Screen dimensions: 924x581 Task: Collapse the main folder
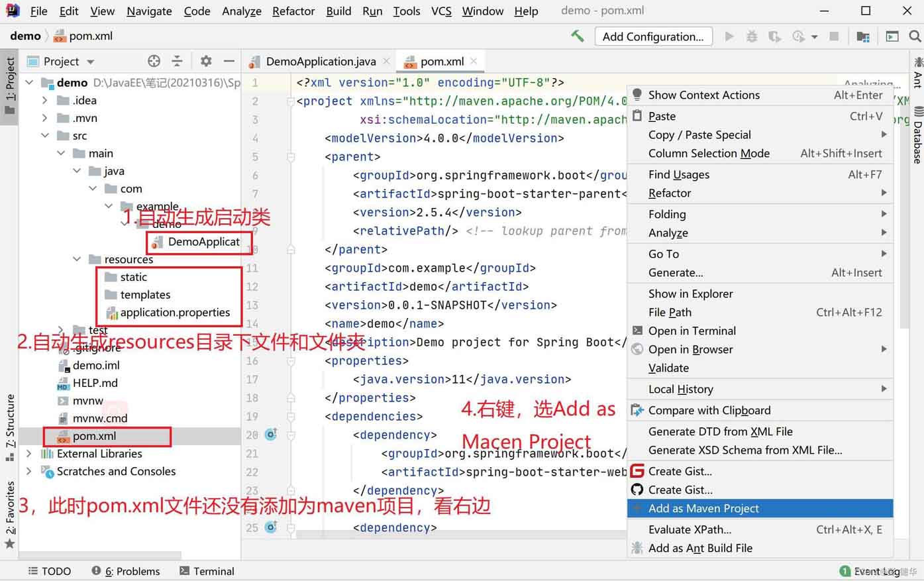61,153
